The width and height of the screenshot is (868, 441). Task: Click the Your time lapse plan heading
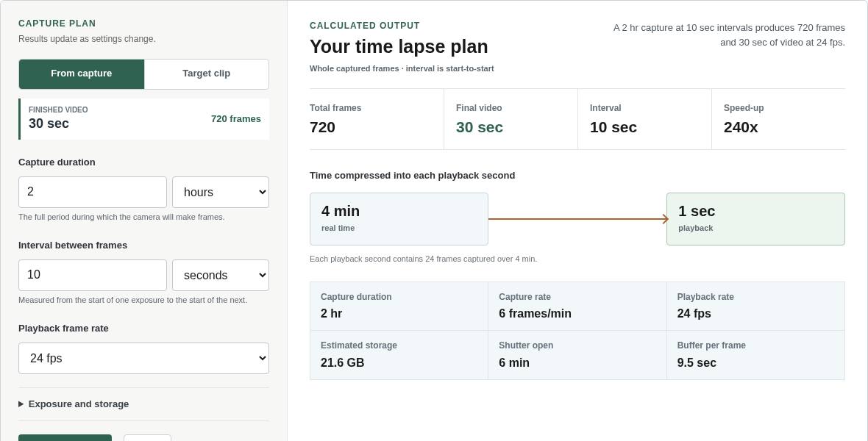coord(399,47)
